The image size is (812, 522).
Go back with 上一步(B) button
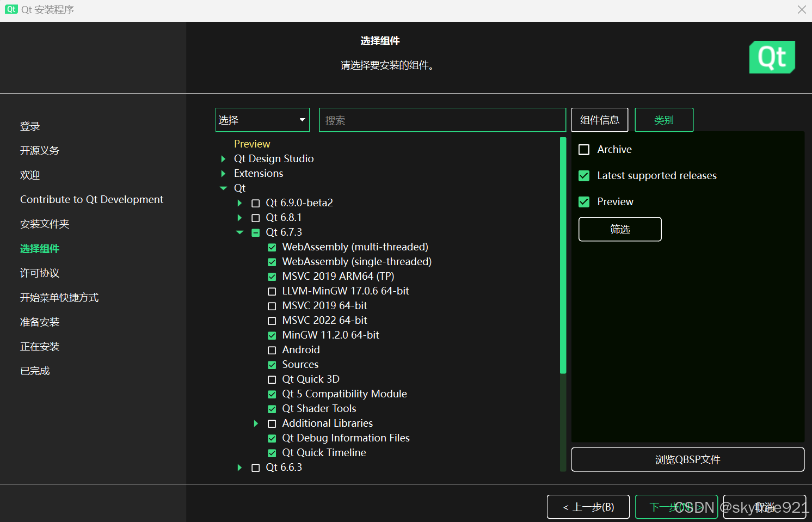click(x=588, y=507)
